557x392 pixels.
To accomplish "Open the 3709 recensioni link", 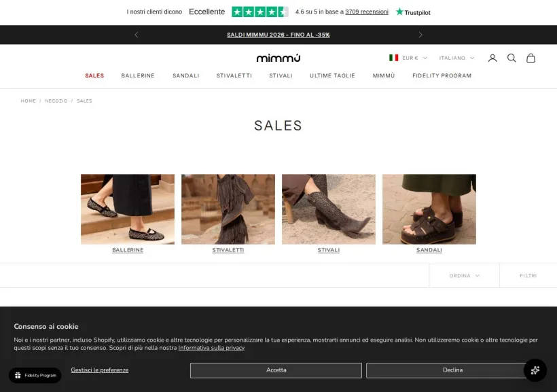I will [x=367, y=12].
